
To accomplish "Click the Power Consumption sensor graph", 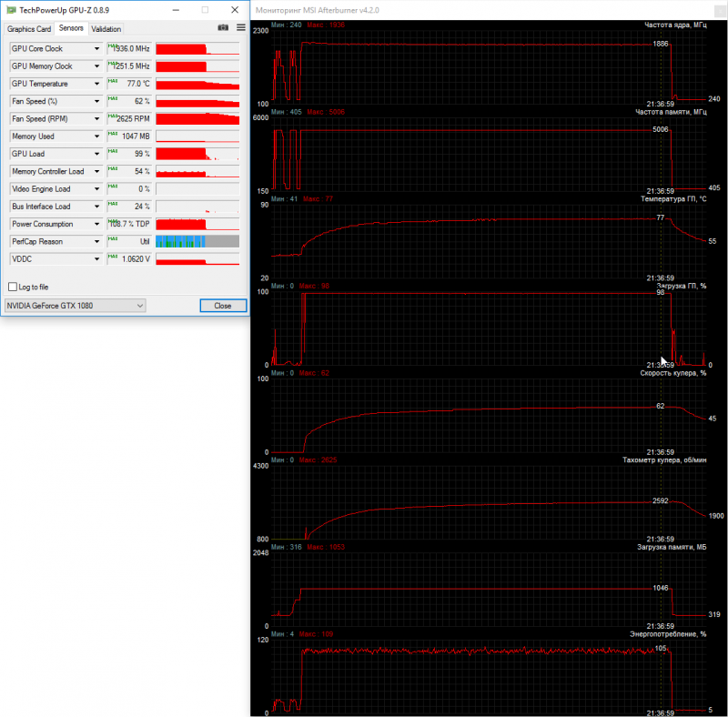I will point(197,225).
